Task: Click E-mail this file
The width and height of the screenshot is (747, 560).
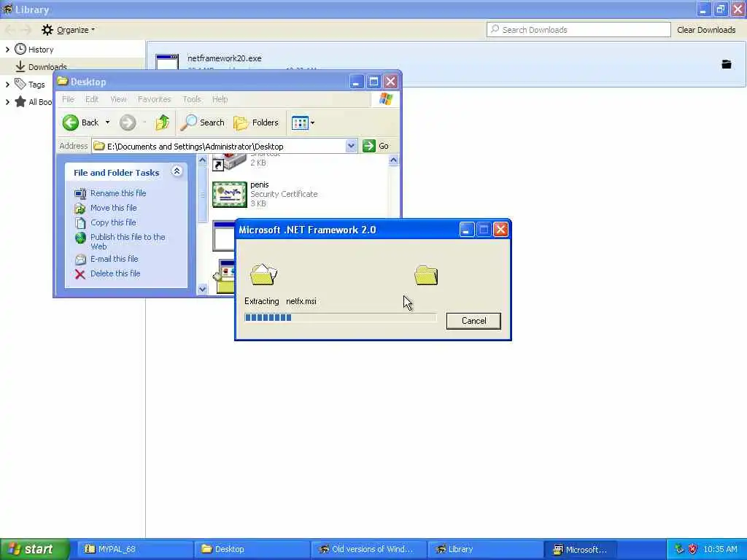Action: point(115,259)
